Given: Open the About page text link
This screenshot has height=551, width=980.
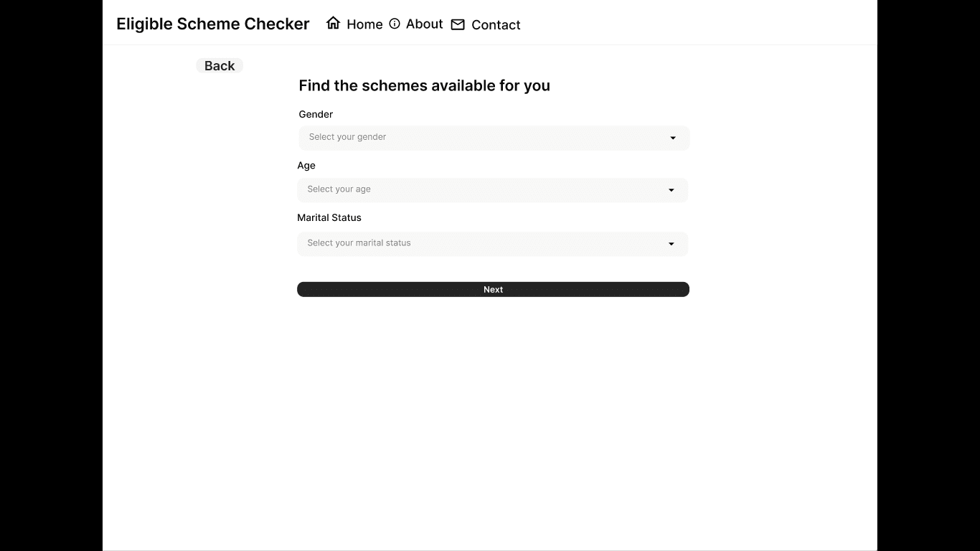Looking at the screenshot, I should [424, 24].
